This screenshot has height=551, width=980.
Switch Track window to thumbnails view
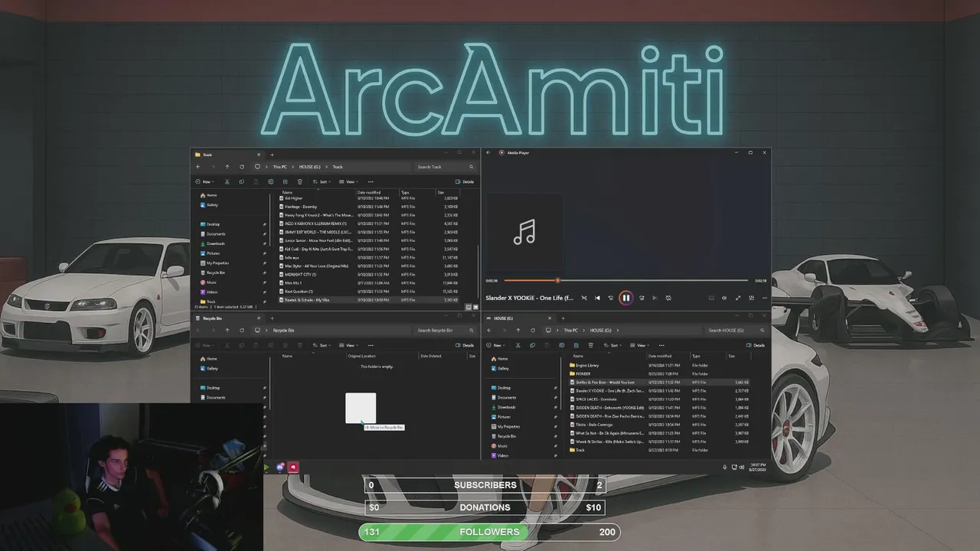[475, 307]
